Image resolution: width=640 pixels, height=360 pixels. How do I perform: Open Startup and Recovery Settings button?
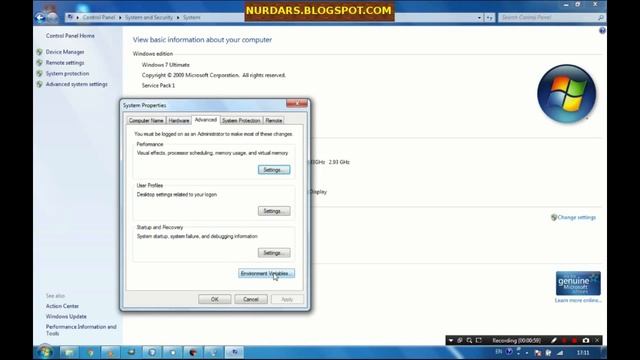pyautogui.click(x=274, y=253)
